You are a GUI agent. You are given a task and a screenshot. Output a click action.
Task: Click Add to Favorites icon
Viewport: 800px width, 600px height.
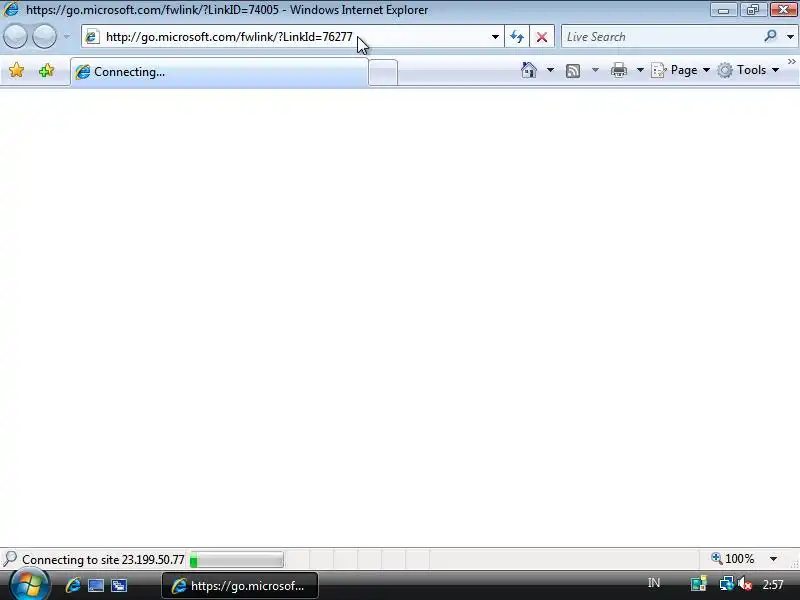[x=46, y=70]
